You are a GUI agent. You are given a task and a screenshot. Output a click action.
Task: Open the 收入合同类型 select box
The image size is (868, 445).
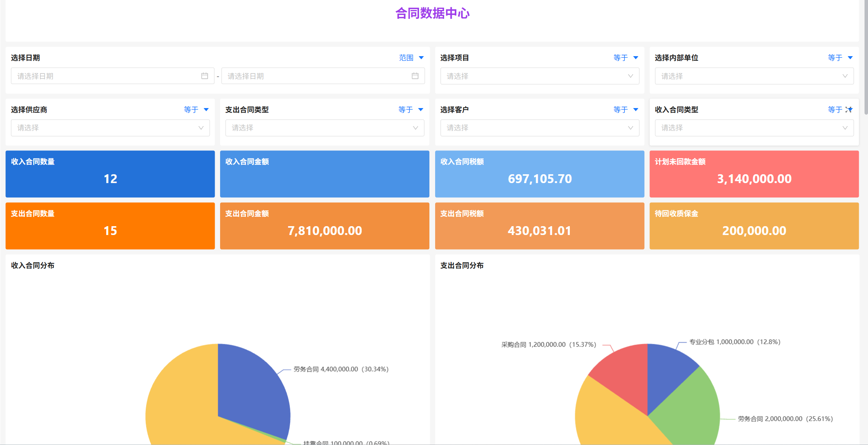(x=754, y=128)
